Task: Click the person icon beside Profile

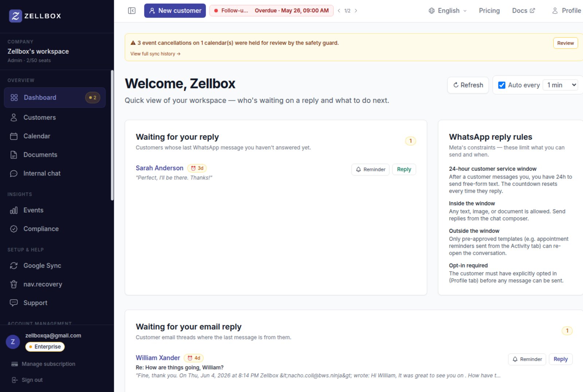Action: (555, 11)
